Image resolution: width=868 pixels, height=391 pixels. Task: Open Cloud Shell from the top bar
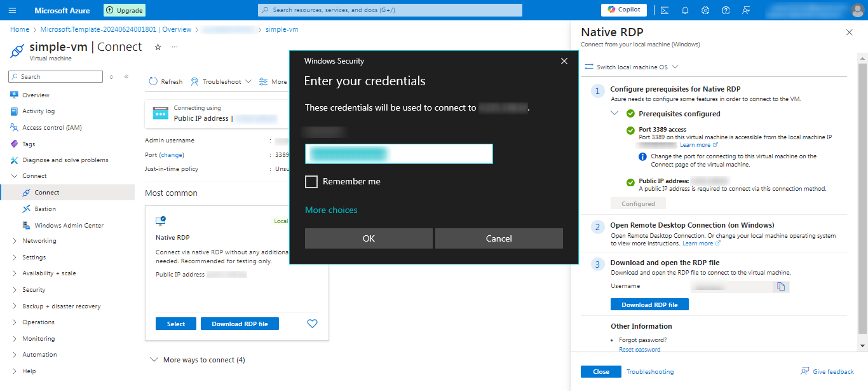665,10
